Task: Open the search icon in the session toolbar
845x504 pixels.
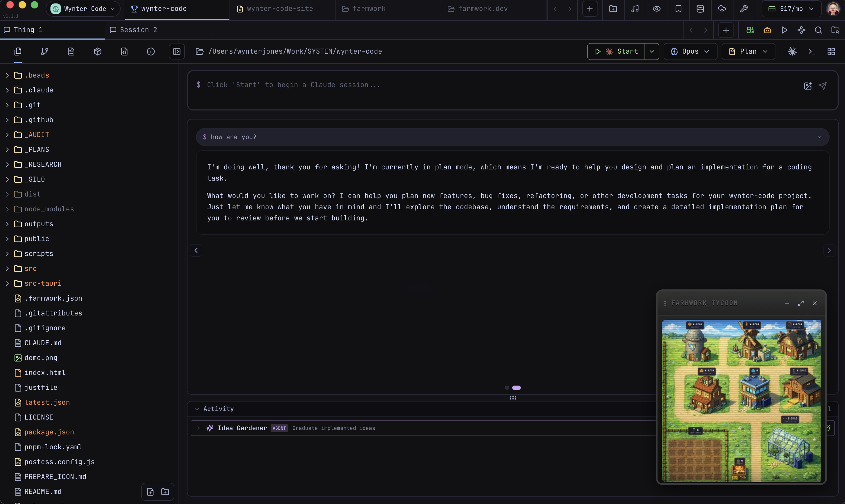Action: 818,30
